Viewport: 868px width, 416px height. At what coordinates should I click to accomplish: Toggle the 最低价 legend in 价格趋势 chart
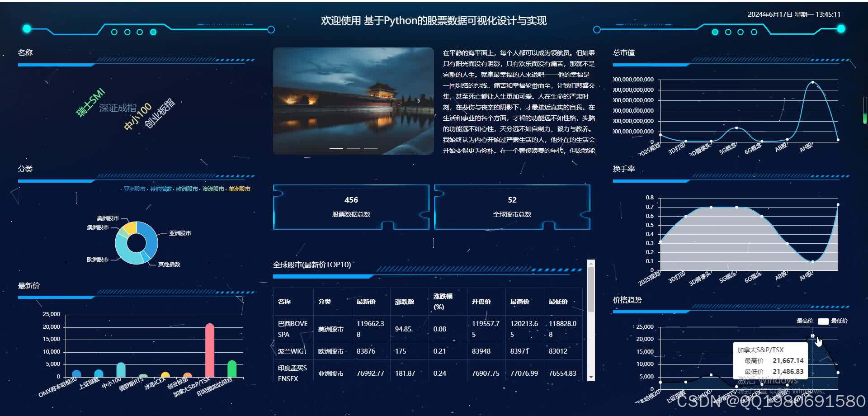839,321
